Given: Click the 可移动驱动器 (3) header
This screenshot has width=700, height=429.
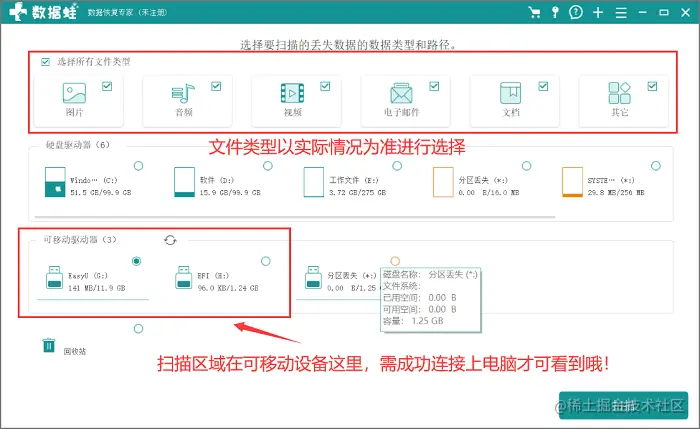Looking at the screenshot, I should pos(80,240).
